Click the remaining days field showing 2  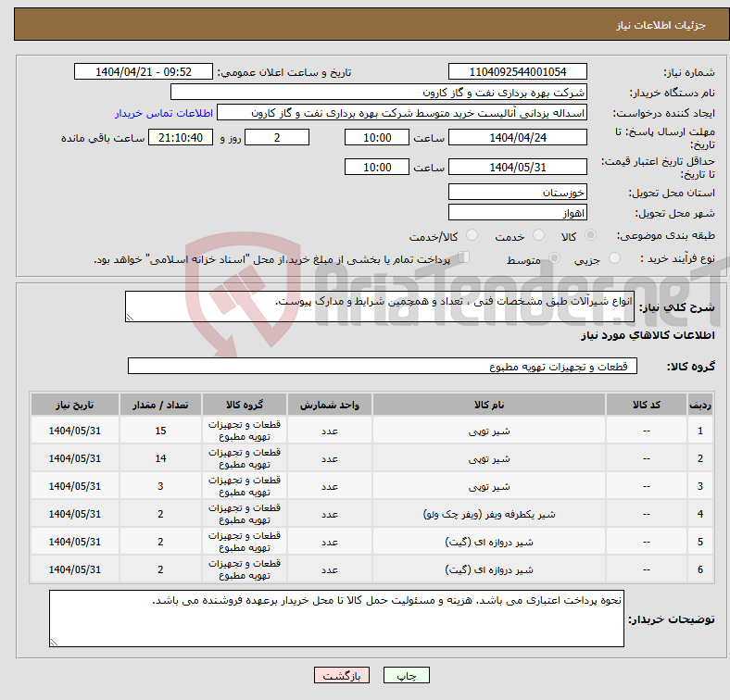point(277,137)
